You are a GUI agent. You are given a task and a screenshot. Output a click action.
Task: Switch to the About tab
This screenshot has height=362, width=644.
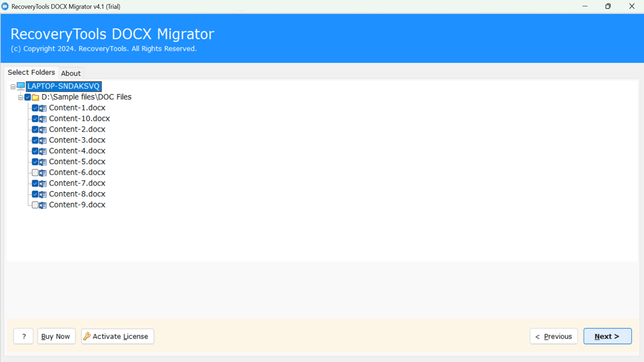[71, 73]
